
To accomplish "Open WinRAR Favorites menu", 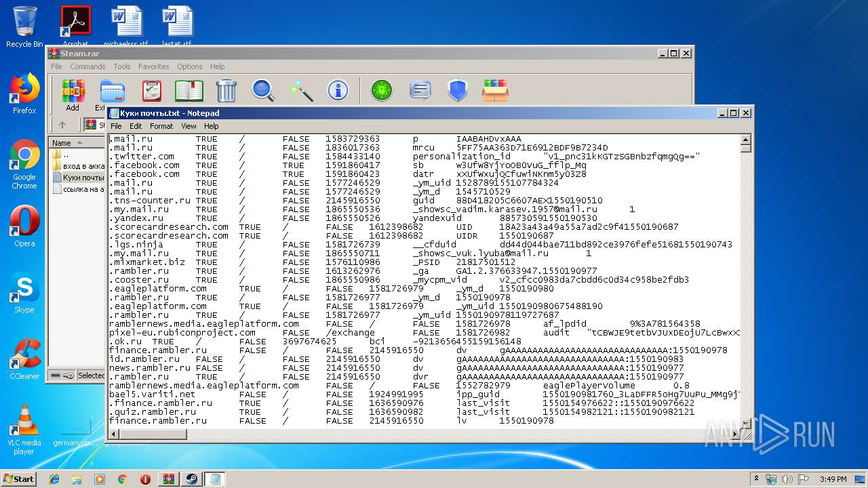I will pos(154,66).
